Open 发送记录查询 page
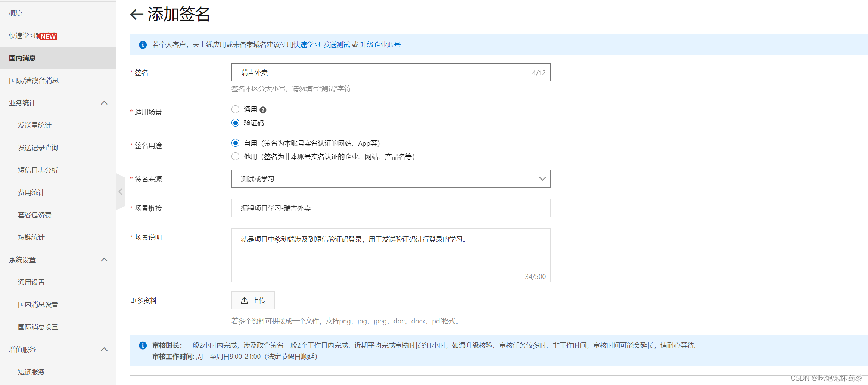Image resolution: width=868 pixels, height=385 pixels. coord(38,148)
